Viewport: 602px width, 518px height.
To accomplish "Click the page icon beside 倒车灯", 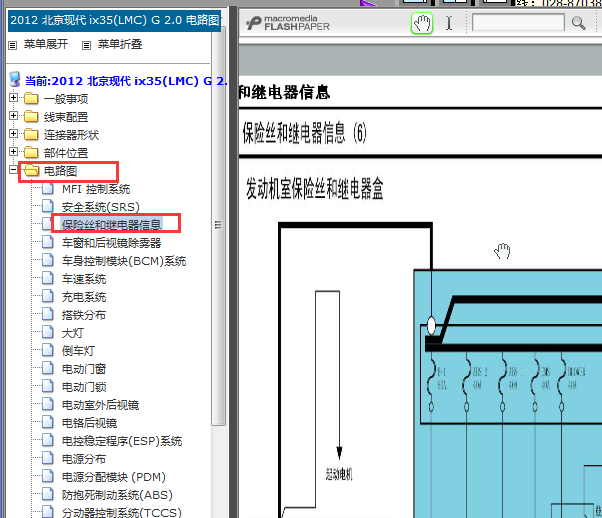I will 48,350.
